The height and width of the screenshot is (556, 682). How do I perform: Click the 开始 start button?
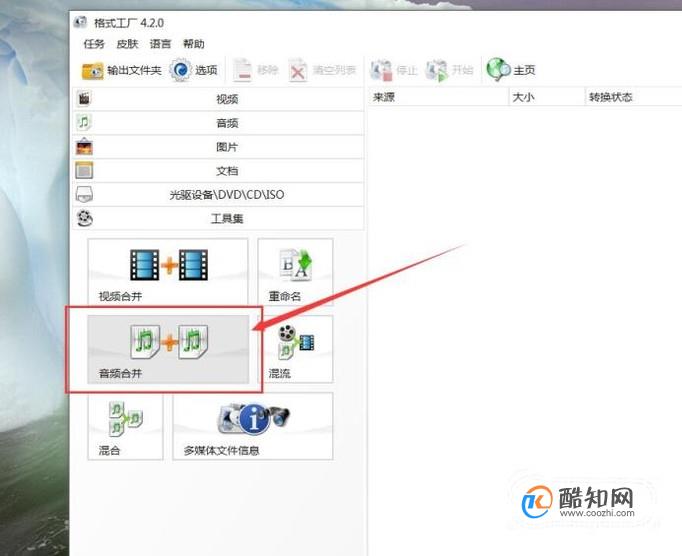(x=449, y=70)
